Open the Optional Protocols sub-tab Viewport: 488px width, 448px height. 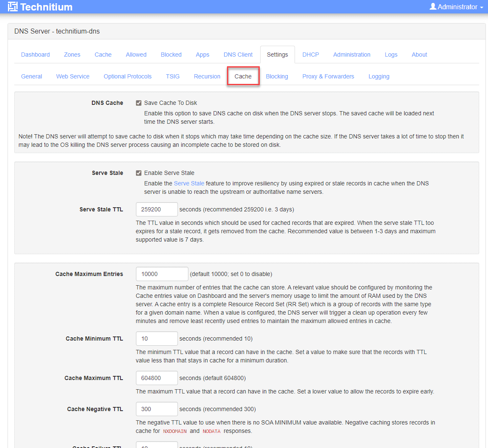(x=128, y=76)
